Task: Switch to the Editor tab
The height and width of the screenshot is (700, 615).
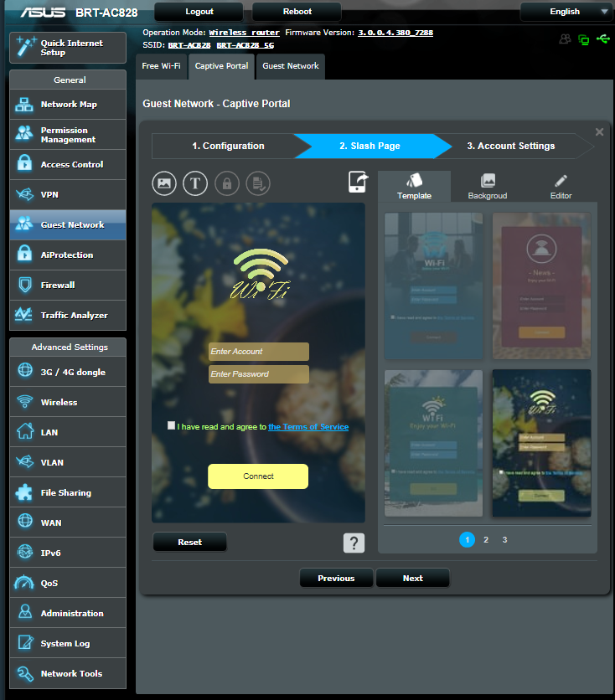Action: click(561, 187)
